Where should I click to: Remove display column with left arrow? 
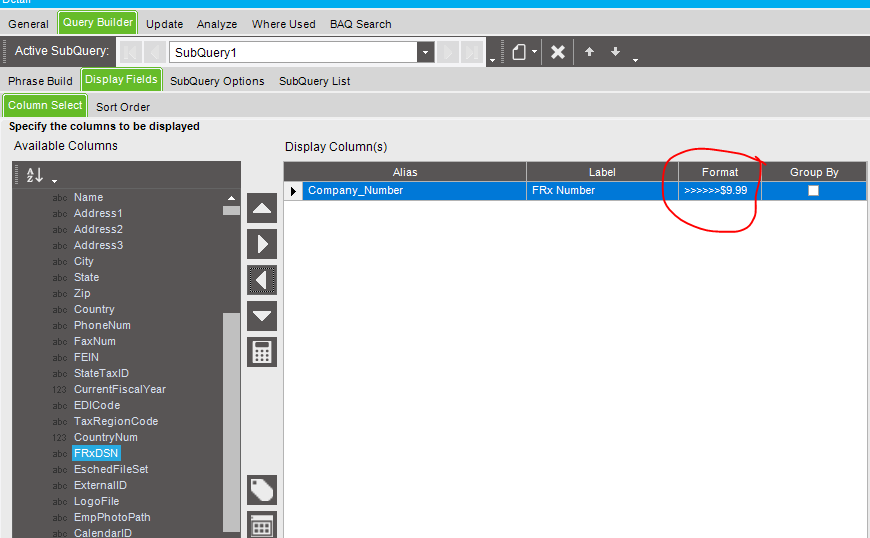coord(262,280)
